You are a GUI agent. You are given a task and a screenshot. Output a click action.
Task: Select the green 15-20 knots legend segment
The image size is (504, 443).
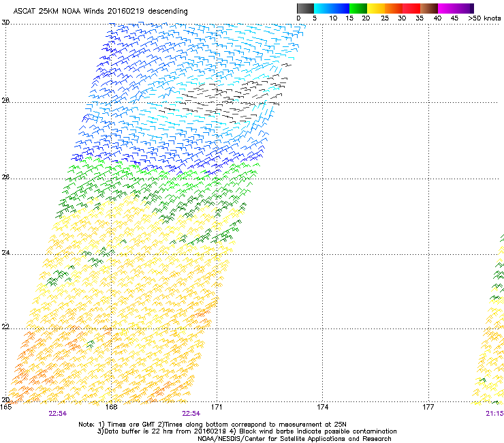[358, 8]
